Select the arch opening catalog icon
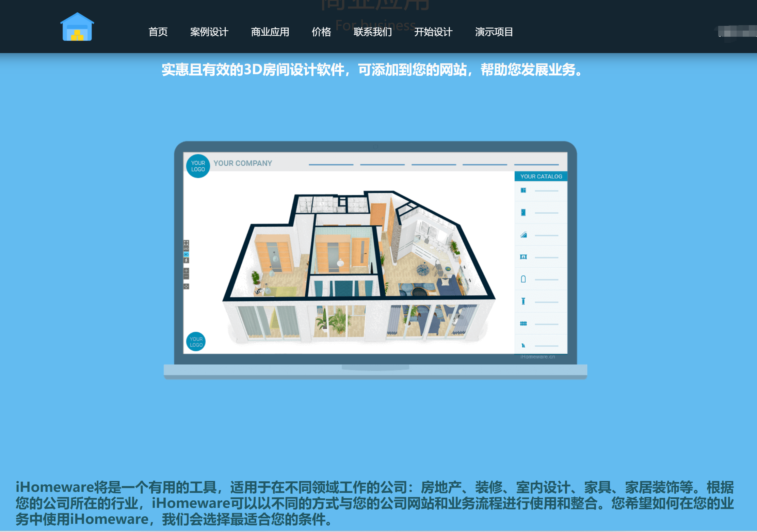Image resolution: width=757 pixels, height=532 pixels. tap(524, 279)
